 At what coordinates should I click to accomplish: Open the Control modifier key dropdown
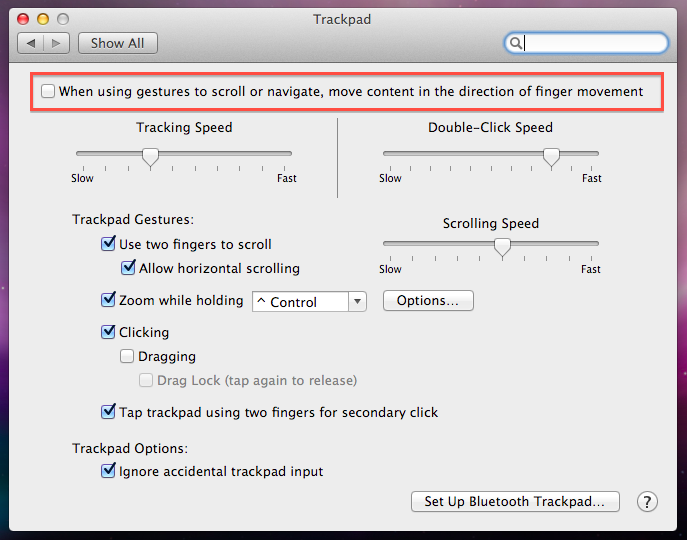tap(309, 301)
